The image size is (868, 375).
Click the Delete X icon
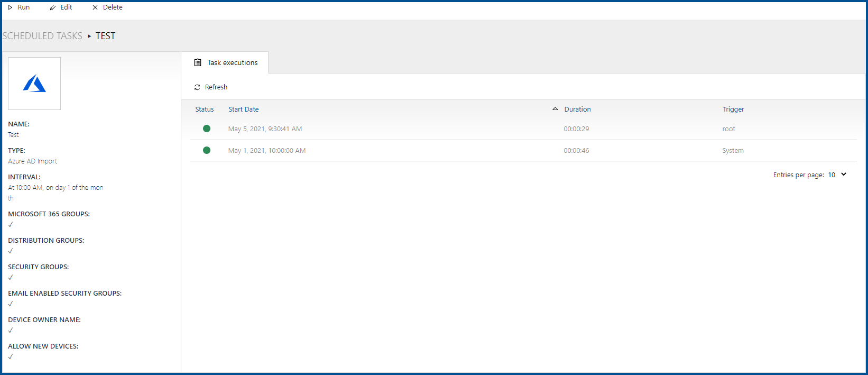[x=95, y=7]
